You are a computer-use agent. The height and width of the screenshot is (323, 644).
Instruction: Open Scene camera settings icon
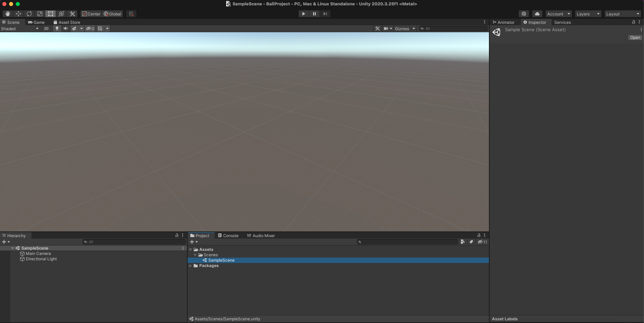pos(388,29)
